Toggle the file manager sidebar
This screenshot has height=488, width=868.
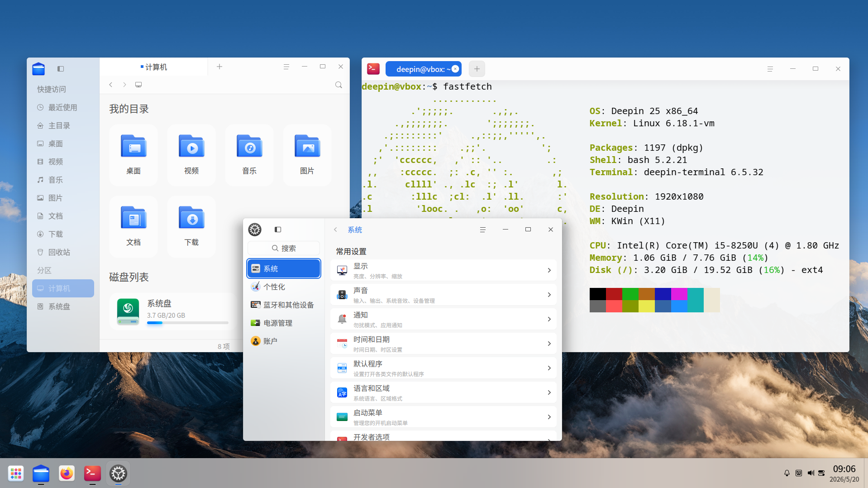(x=61, y=69)
